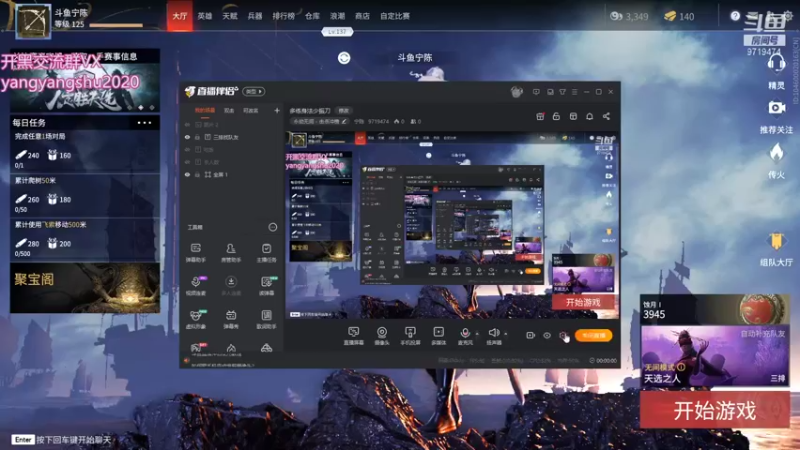Add 直播弹幕 source in bottom toolbar
The image size is (800, 450).
(x=354, y=336)
